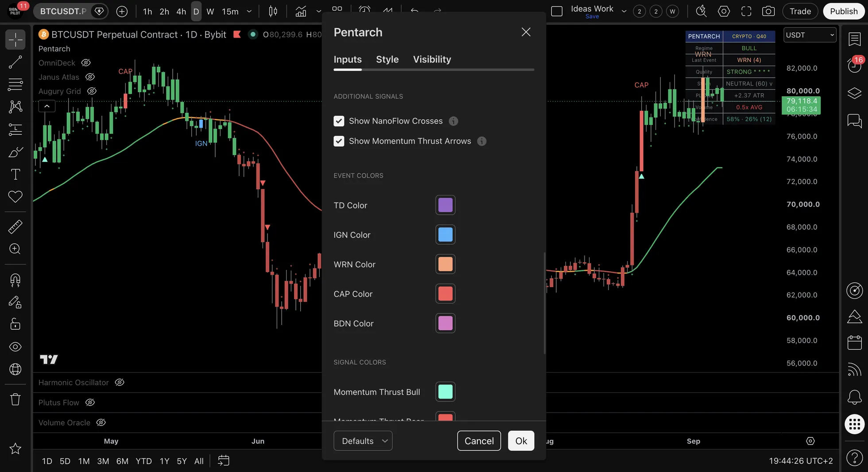Select the text annotation tool
This screenshot has height=472, width=868.
[x=15, y=174]
